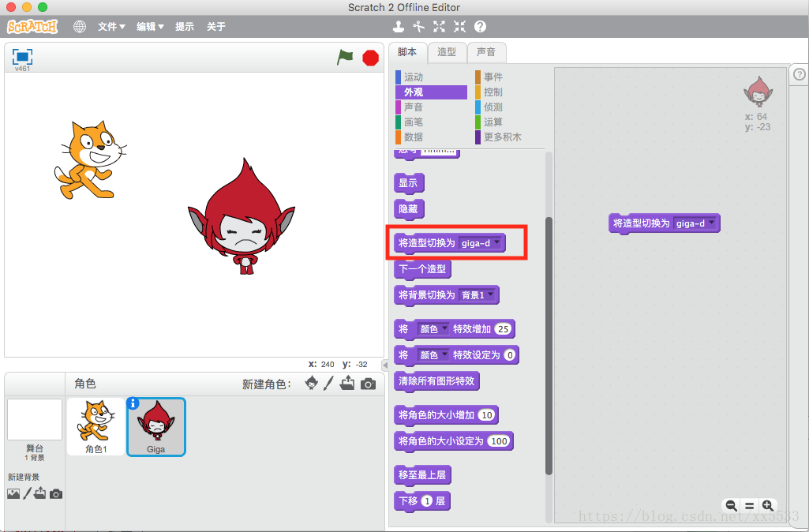Click the Scratch logo
This screenshot has height=532, width=809.
(x=32, y=26)
